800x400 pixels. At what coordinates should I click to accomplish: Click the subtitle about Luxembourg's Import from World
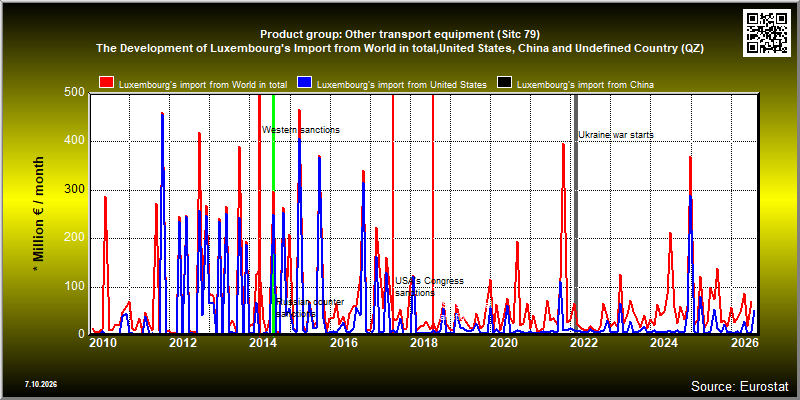coord(400,49)
